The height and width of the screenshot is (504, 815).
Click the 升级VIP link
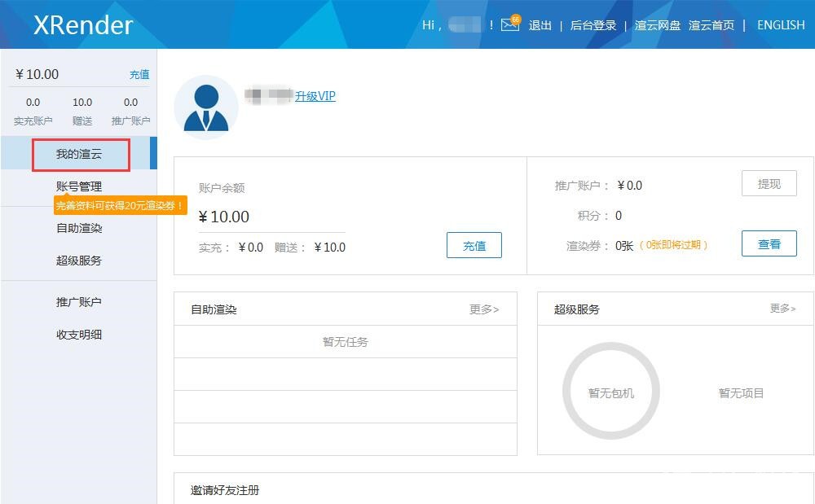(x=315, y=96)
